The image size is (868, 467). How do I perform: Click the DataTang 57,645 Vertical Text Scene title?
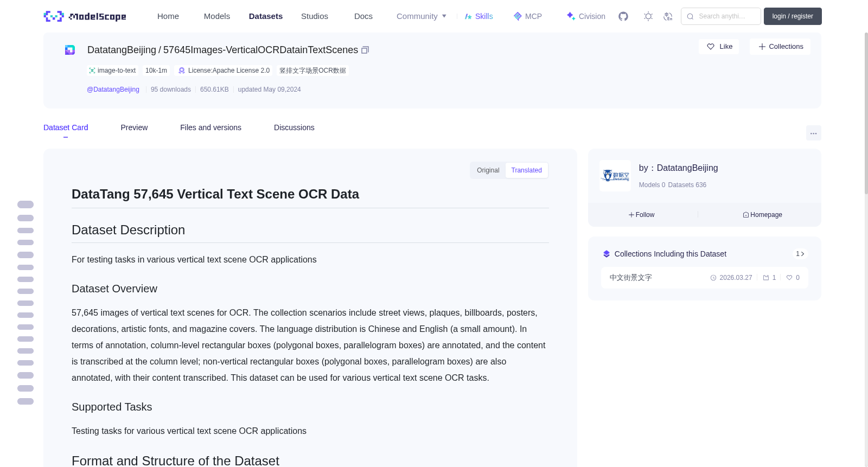[x=215, y=194]
